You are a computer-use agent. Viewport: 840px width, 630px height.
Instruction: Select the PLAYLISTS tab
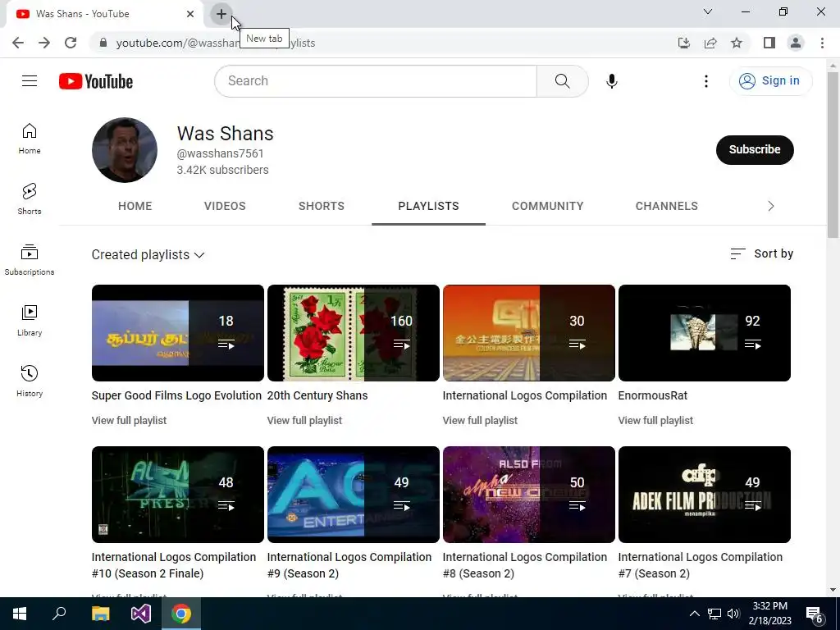tap(428, 206)
